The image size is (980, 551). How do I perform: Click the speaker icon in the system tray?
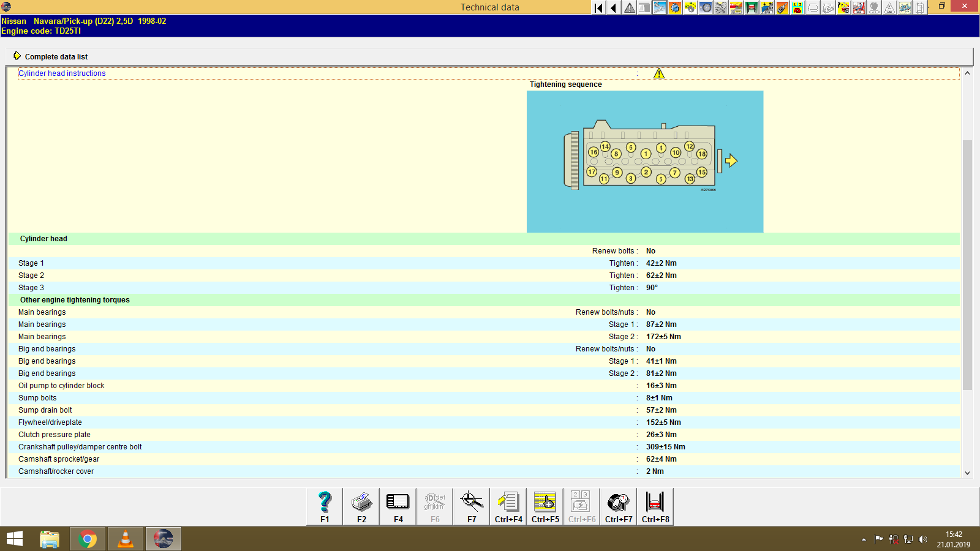pos(923,539)
